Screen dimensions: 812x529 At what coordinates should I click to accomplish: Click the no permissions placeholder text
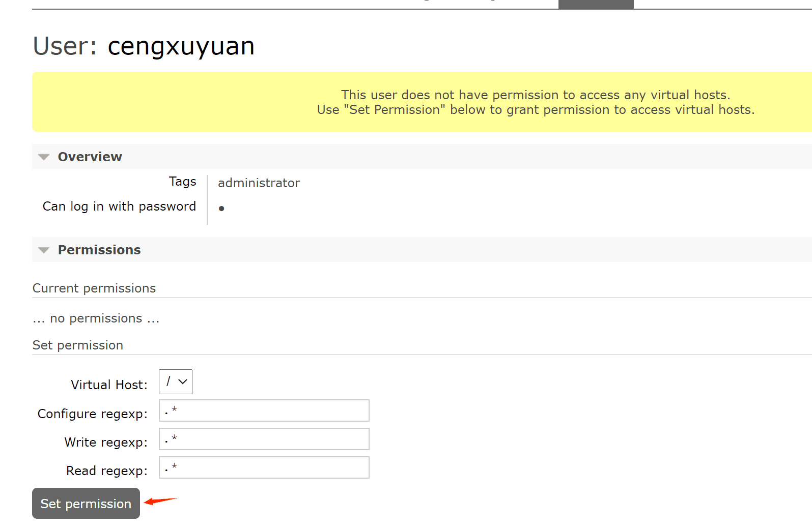tap(96, 319)
